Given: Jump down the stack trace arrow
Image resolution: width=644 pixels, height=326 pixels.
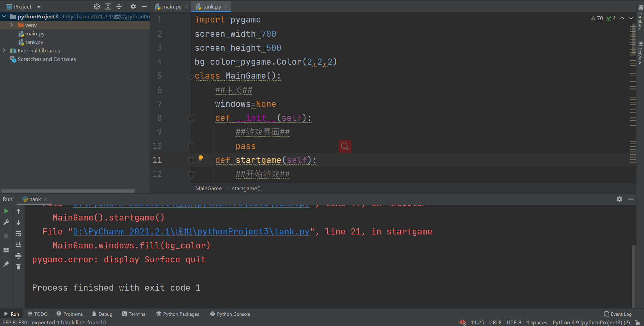Looking at the screenshot, I should (18, 222).
